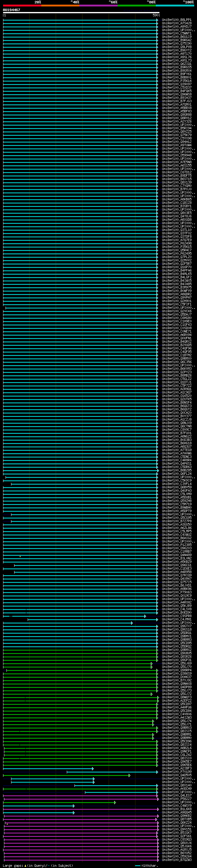Select UniRef100_B4FQK5 hit
Image resolution: width=197 pixels, height=868 pixels.
[176, 91]
